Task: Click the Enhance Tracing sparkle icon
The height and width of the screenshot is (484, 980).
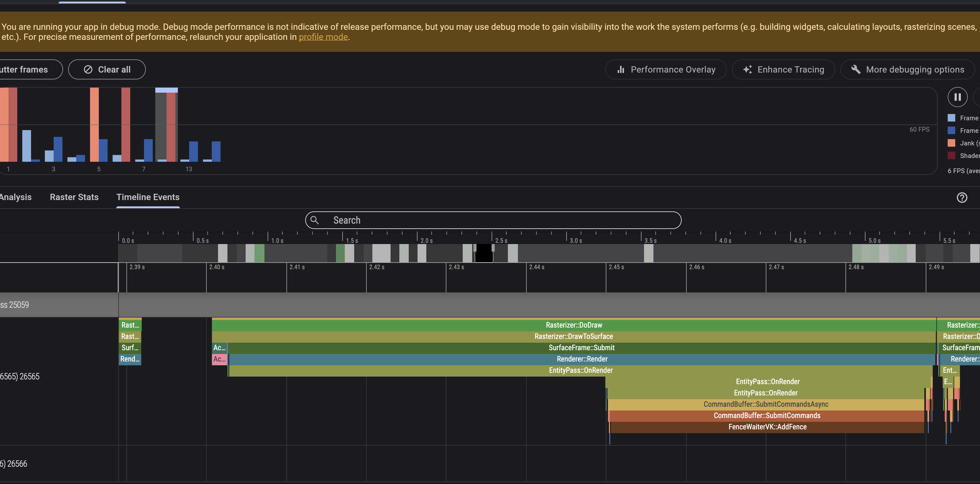Action: 748,69
